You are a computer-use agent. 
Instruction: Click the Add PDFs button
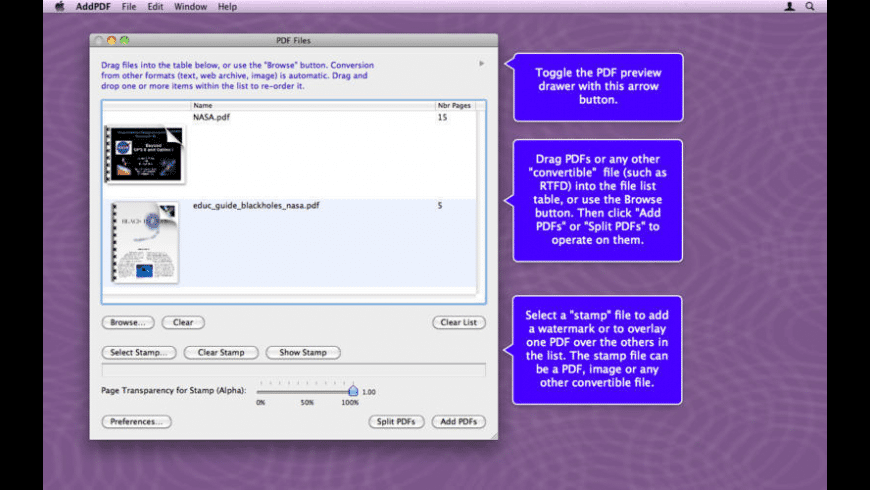pyautogui.click(x=459, y=422)
